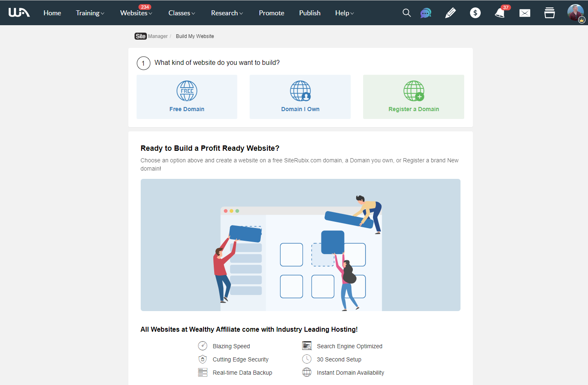Image resolution: width=588 pixels, height=385 pixels.
Task: Click the 30 Second Setup text
Action: 339,359
